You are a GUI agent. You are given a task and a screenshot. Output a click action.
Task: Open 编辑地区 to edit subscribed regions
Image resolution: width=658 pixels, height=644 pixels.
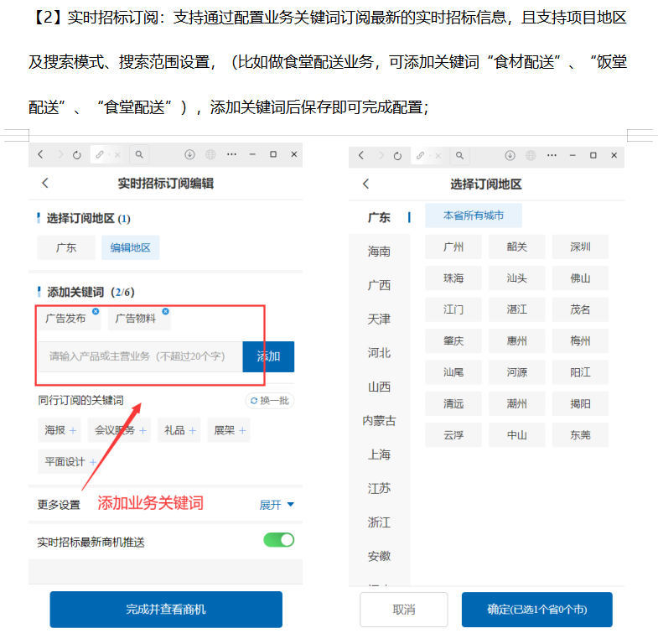131,248
